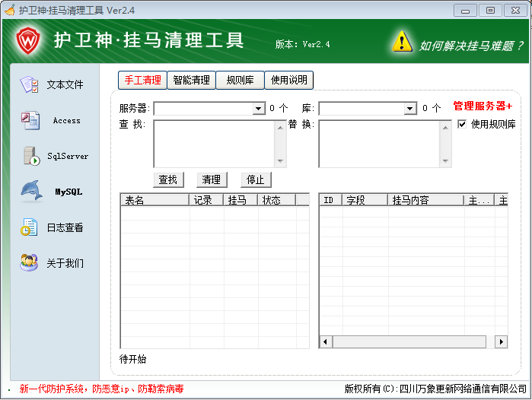
Task: Switch to the 智能清理 tab
Action: point(191,80)
